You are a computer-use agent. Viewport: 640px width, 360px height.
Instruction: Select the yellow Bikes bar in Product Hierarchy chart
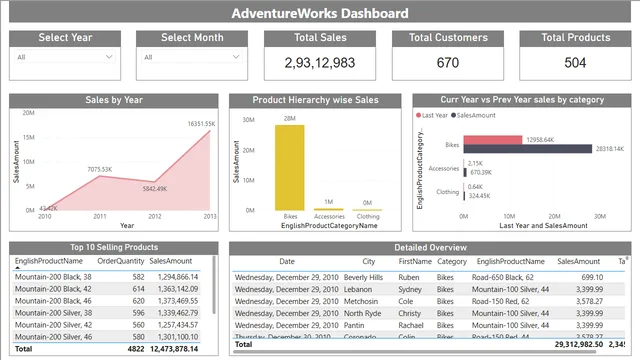289,168
